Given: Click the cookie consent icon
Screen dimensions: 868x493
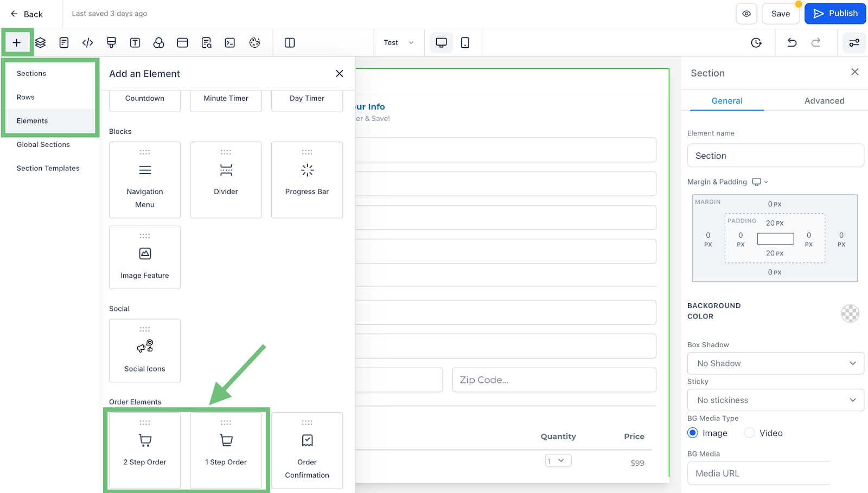Looking at the screenshot, I should [254, 42].
